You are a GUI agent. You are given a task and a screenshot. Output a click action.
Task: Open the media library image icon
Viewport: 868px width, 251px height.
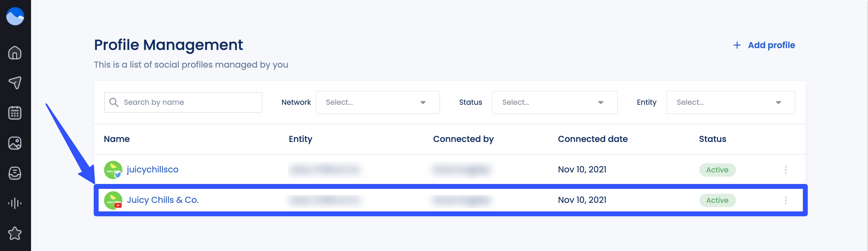pos(15,143)
